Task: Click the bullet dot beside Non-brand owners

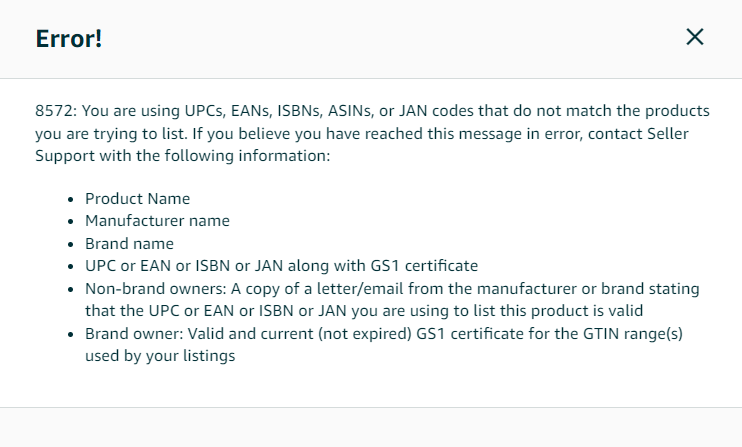Action: pos(71,289)
